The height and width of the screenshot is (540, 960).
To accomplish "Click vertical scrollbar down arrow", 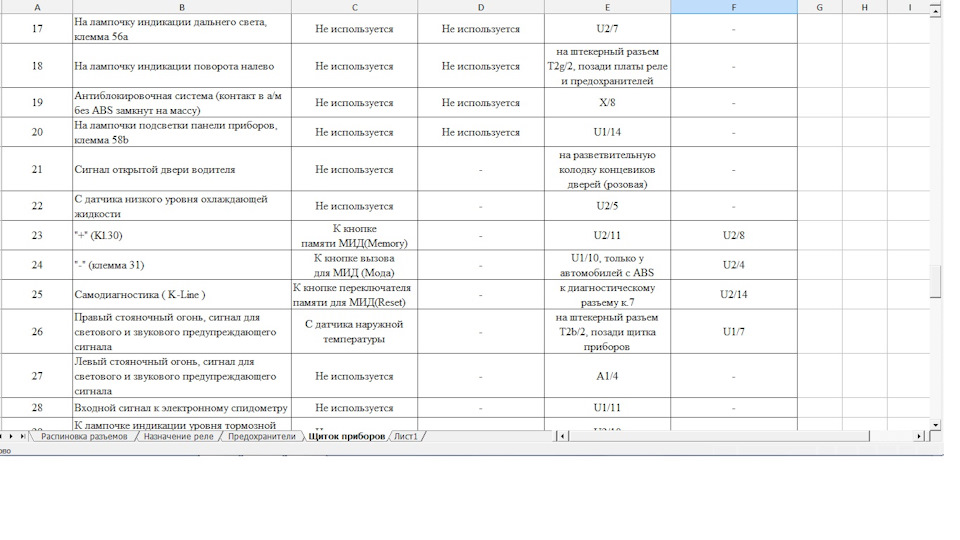I will (x=935, y=424).
